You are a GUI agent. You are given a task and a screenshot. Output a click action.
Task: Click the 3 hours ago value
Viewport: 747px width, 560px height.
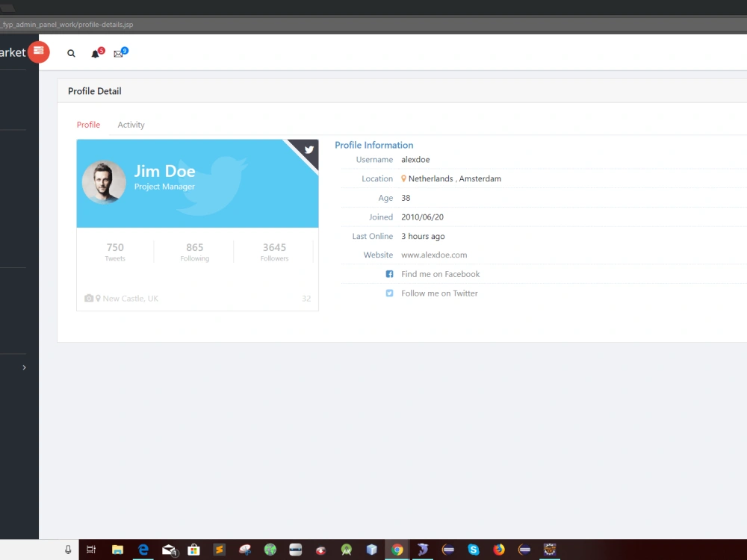(x=423, y=236)
